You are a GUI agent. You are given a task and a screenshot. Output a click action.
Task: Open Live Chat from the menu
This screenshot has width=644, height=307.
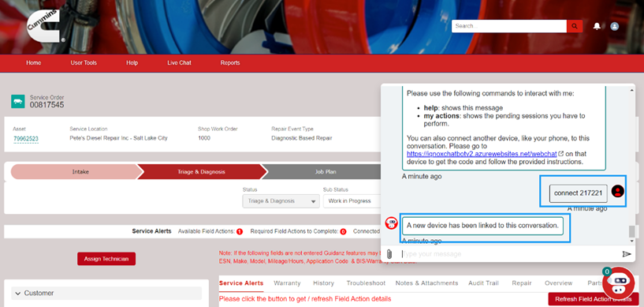[179, 63]
